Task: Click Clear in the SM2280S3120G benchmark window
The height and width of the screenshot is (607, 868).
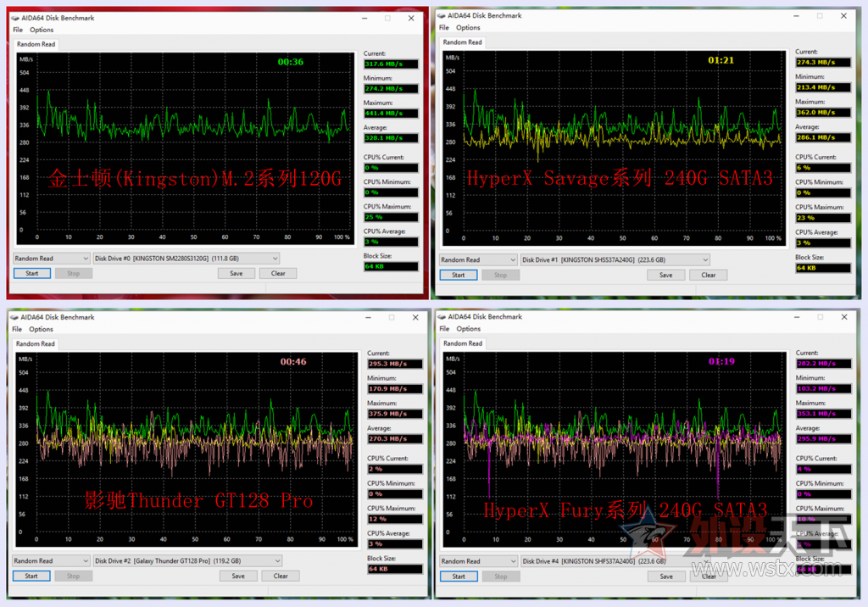Action: point(278,274)
